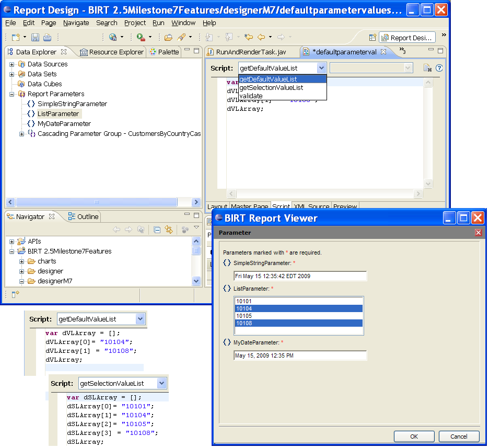Switch to the Resource Explorer tab
The image size is (489, 448).
click(112, 52)
